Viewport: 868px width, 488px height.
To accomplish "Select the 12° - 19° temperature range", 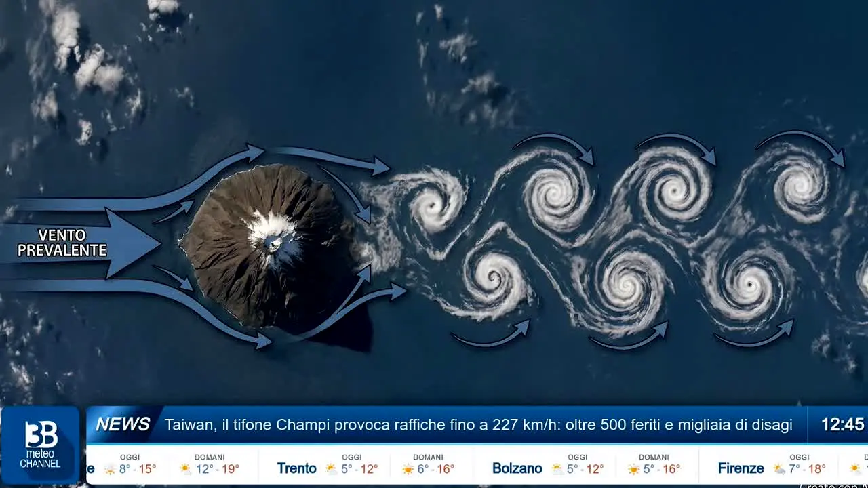I will click(x=217, y=469).
